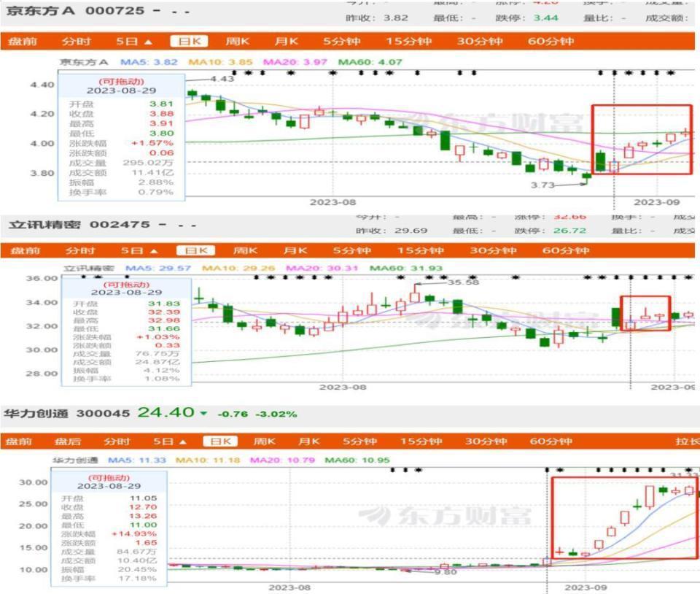Select 月K tab in 立讯精密 chart
Image resolution: width=700 pixels, height=594 pixels.
295,250
